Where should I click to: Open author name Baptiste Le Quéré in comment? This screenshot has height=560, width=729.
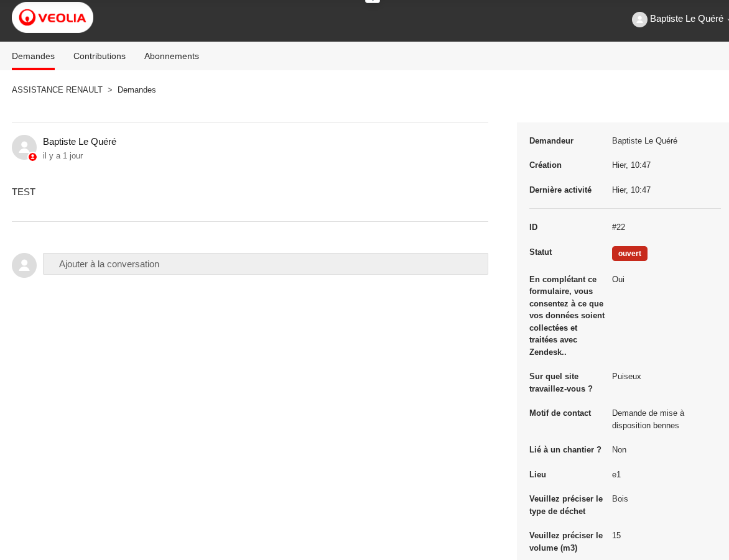tap(80, 141)
